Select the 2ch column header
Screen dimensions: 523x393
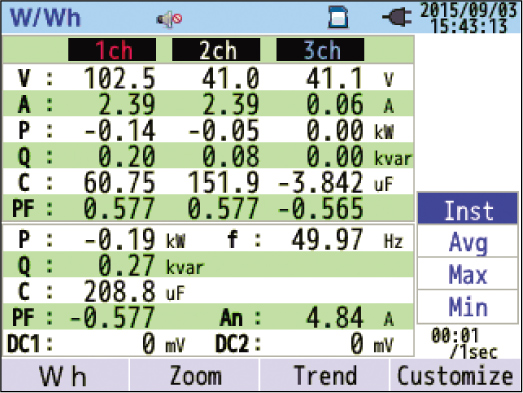tap(216, 50)
